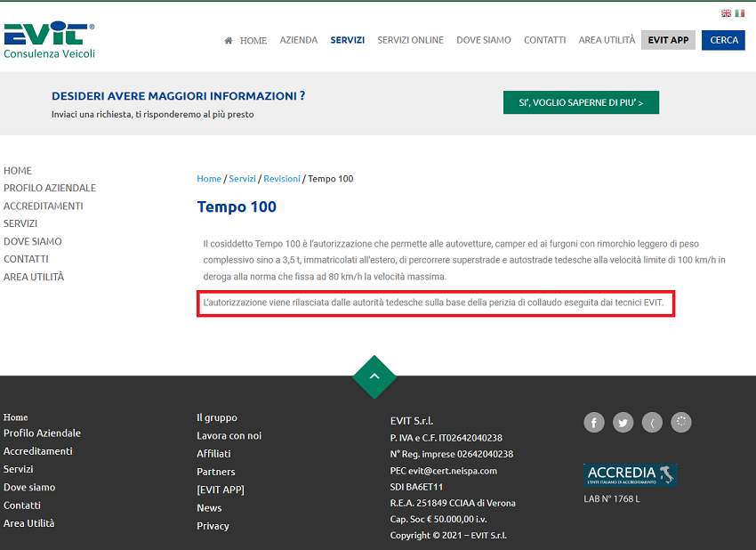Open SERVIZI in the left sidebar
This screenshot has width=756, height=550.
pos(20,224)
